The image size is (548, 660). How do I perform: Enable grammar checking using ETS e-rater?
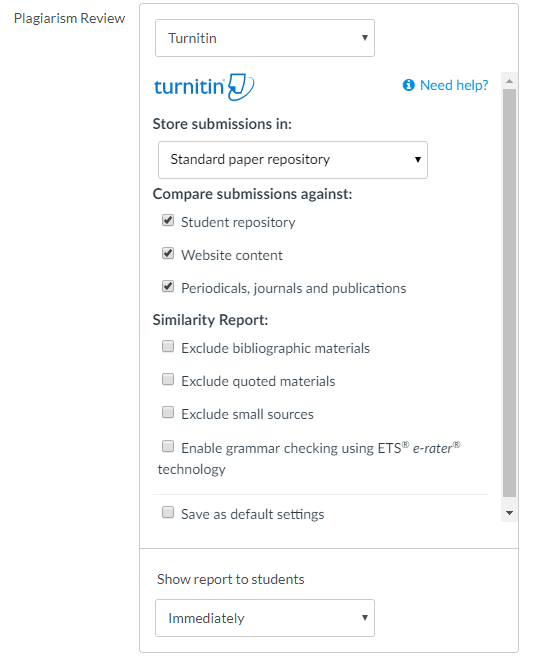point(168,446)
